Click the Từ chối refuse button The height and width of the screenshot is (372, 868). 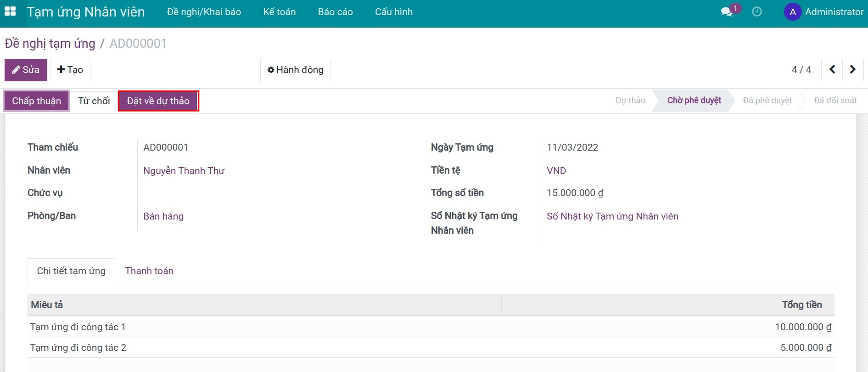coord(94,101)
